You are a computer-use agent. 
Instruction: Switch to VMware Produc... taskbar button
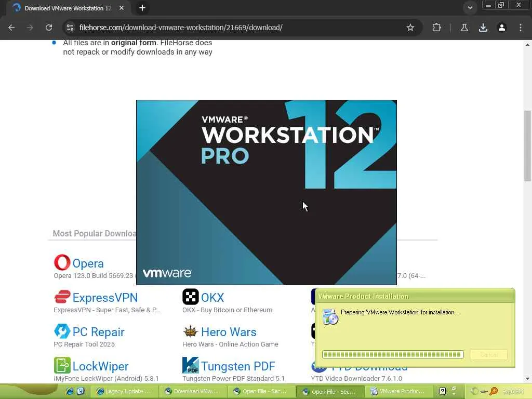pos(398,392)
